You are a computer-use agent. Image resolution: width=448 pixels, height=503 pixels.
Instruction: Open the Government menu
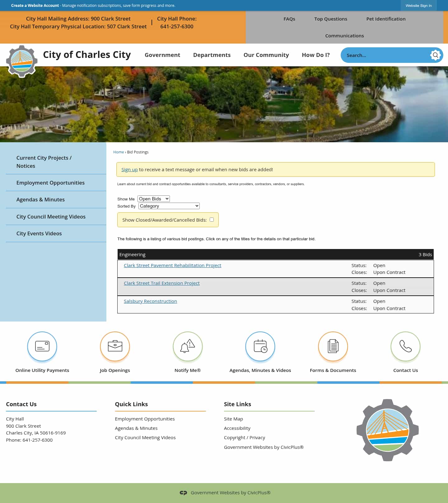point(162,55)
